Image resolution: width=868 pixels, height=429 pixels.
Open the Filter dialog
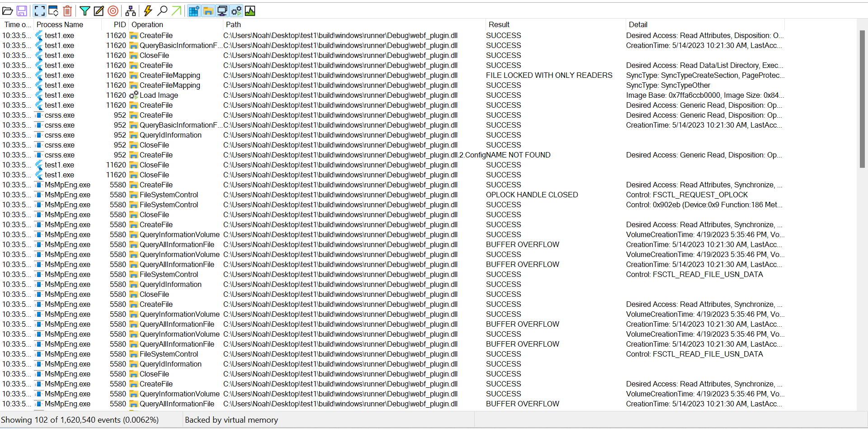(85, 11)
